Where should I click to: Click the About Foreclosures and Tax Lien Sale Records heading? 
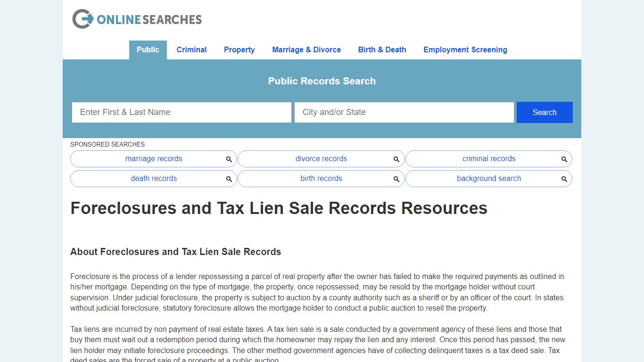175,252
